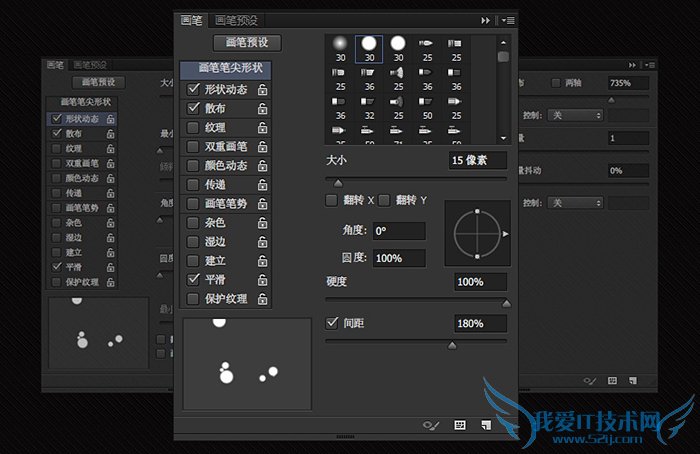700x454 pixels.
Task: Disable the 散布 scattering checkbox
Action: 194,109
